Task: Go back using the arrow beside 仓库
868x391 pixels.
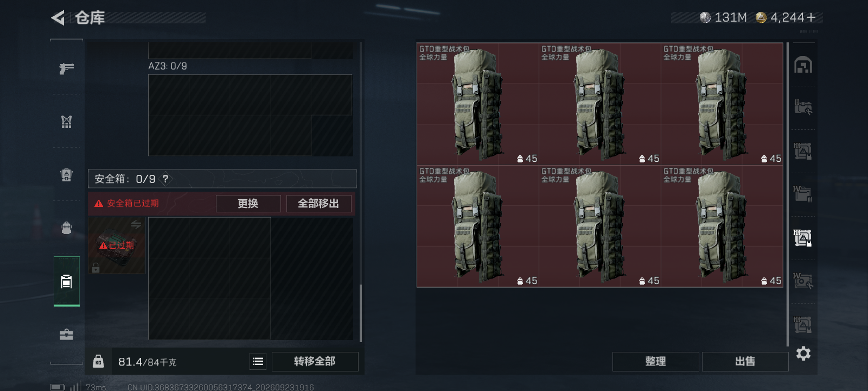Action: 58,18
